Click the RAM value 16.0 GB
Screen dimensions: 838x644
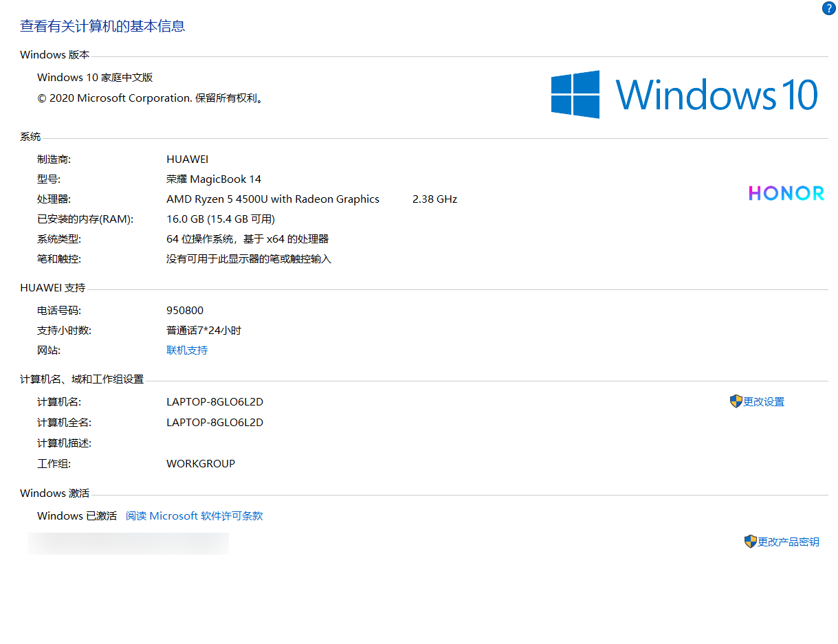click(186, 219)
